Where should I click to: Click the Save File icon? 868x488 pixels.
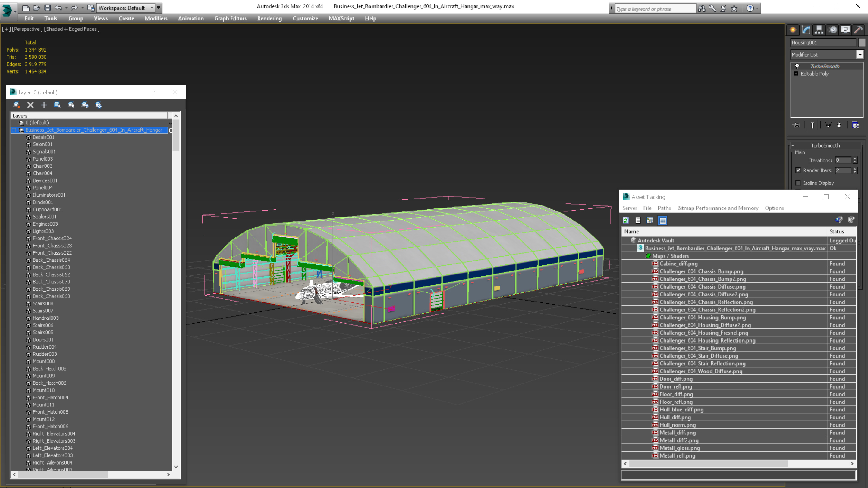tap(48, 8)
